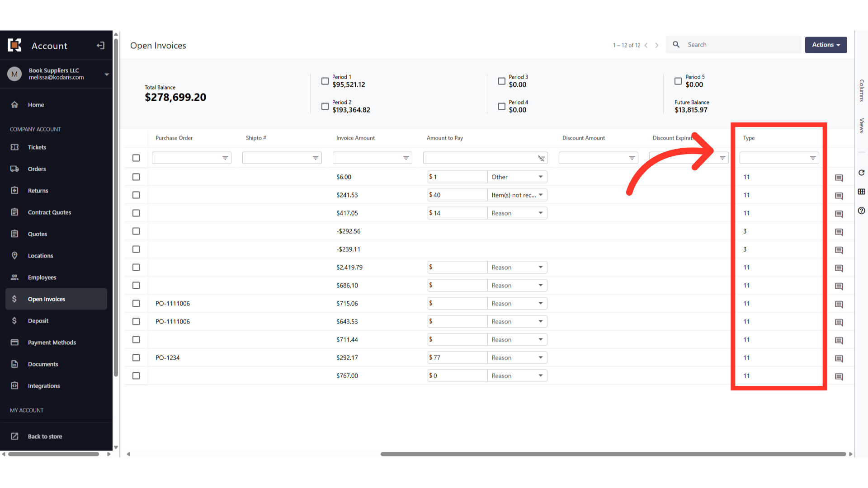
Task: Open Payment Methods in the sidebar
Action: pos(52,343)
